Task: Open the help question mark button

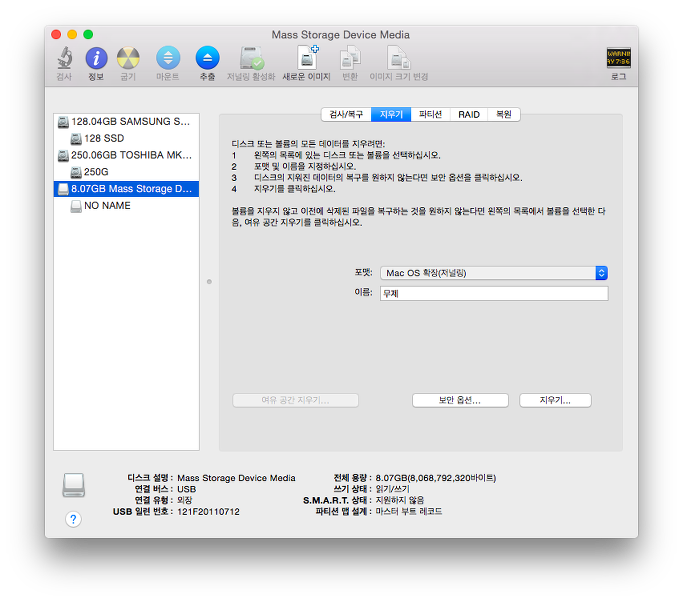Action: 73,519
